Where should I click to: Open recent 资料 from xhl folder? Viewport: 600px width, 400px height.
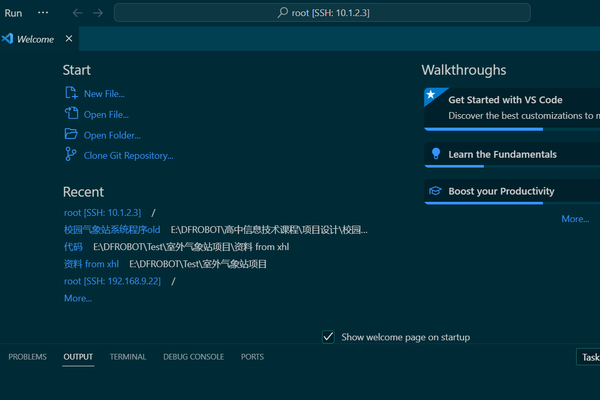[x=91, y=264]
